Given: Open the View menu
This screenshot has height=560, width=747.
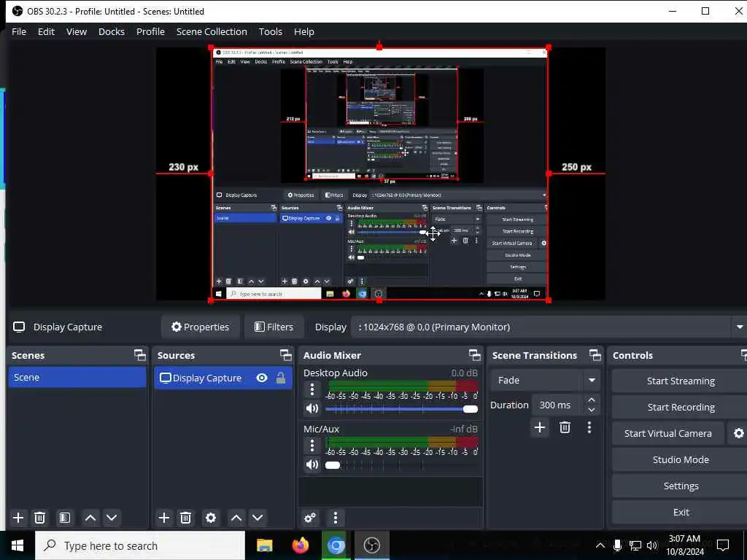Looking at the screenshot, I should 76,31.
